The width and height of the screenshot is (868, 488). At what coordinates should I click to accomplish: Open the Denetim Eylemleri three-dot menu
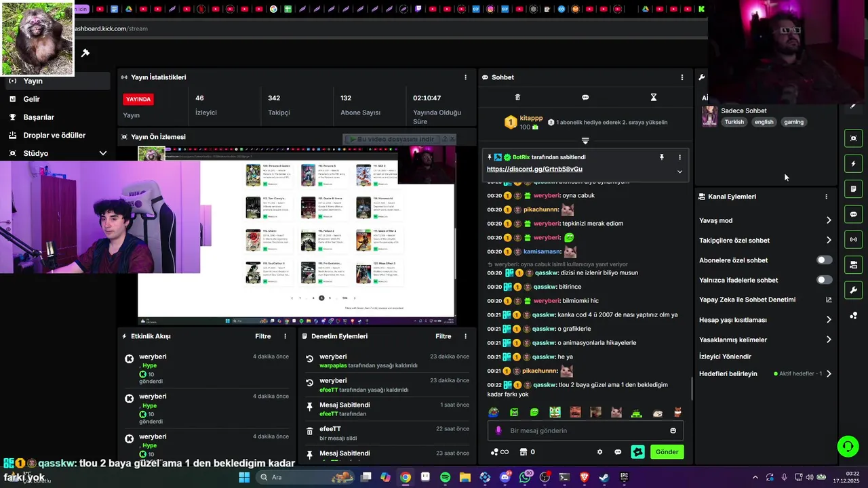465,336
